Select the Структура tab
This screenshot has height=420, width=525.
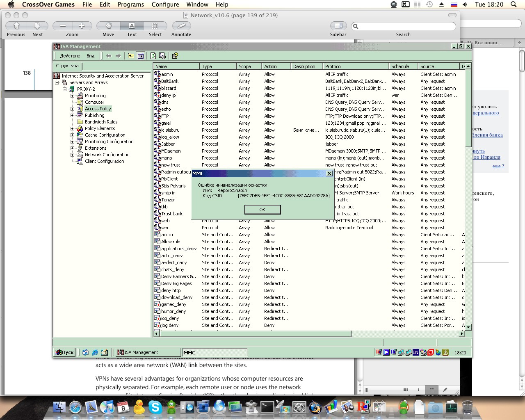coord(67,66)
